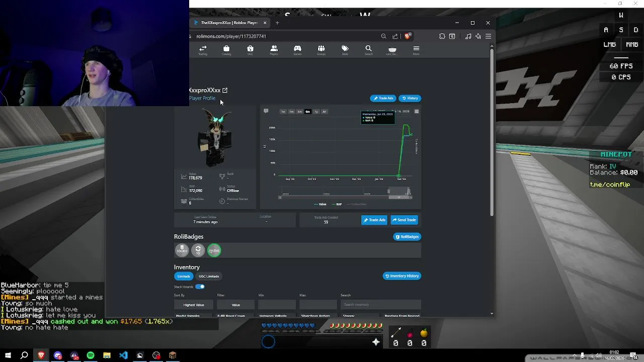Image resolution: width=644 pixels, height=362 pixels.
Task: Click the Player Profile link
Action: (202, 98)
